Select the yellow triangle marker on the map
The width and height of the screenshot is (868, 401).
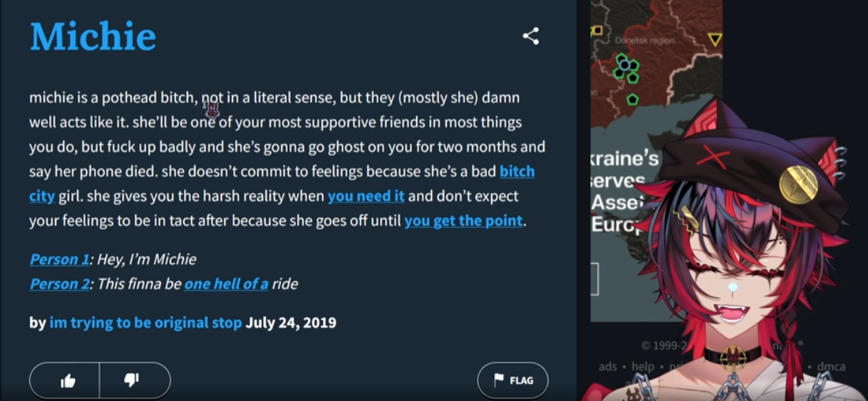coord(715,39)
